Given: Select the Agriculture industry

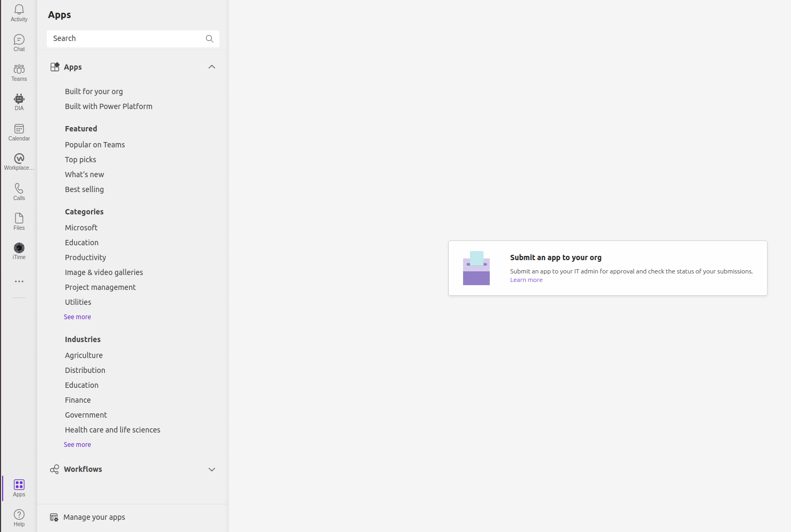Looking at the screenshot, I should pos(84,355).
